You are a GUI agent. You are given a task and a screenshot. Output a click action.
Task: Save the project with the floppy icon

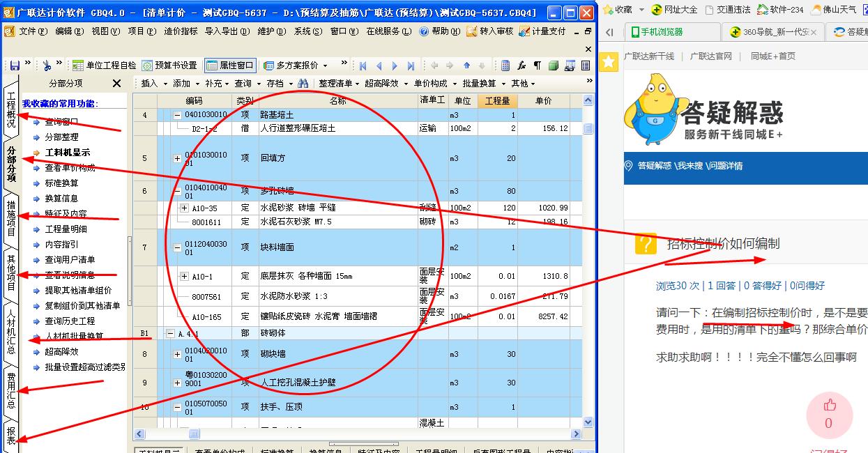[15, 66]
